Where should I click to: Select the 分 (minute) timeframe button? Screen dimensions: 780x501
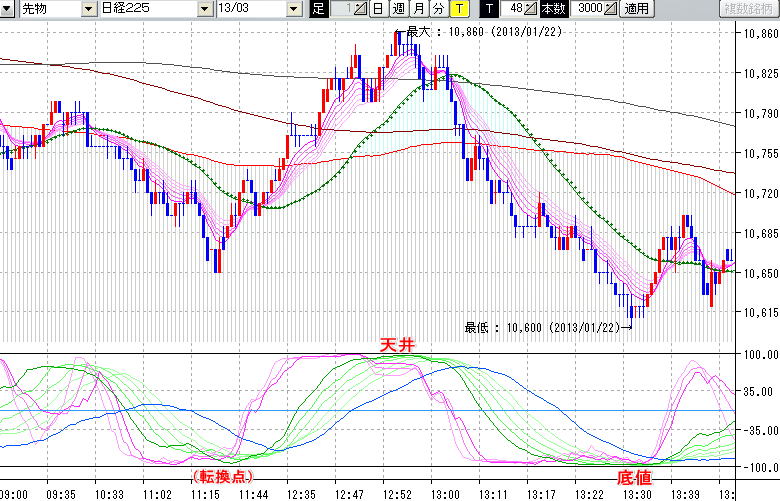point(438,9)
